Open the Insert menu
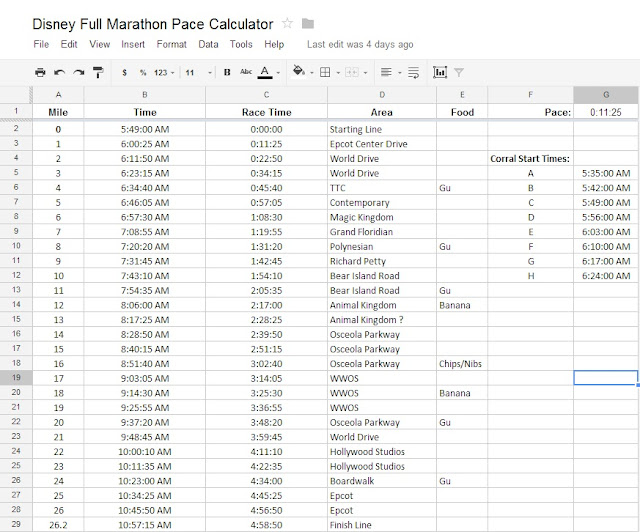This screenshot has height=532, width=640. click(x=133, y=44)
